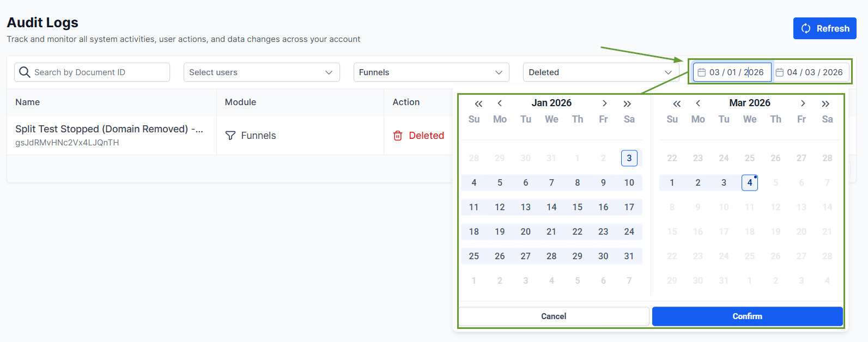Go to previous month on Mar 2026 calendar
Viewport: 868px width, 342px height.
tap(698, 103)
